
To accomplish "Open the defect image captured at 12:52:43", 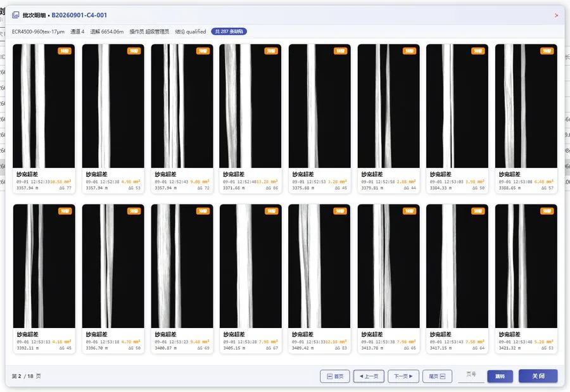I will click(182, 106).
